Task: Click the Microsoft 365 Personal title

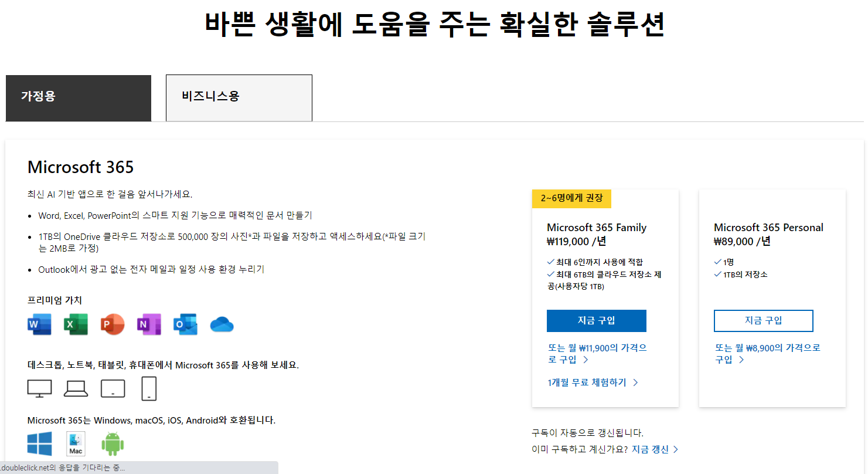Action: [x=768, y=228]
